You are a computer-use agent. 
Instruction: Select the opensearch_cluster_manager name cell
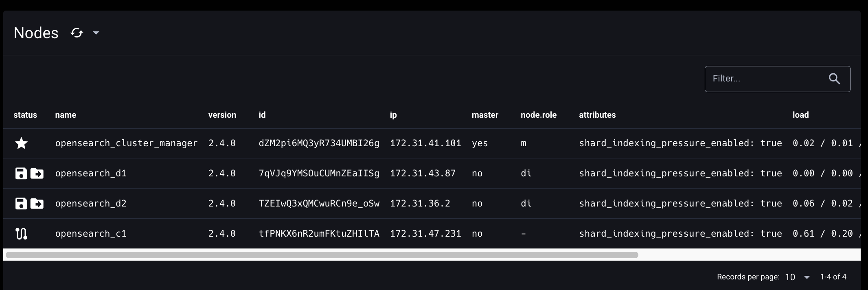point(126,143)
